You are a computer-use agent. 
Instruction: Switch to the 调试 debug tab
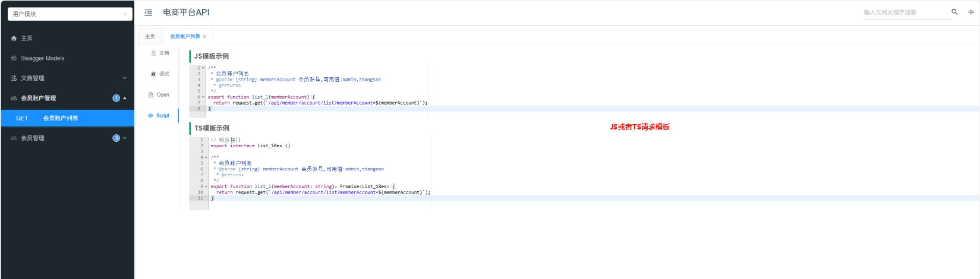pos(160,74)
